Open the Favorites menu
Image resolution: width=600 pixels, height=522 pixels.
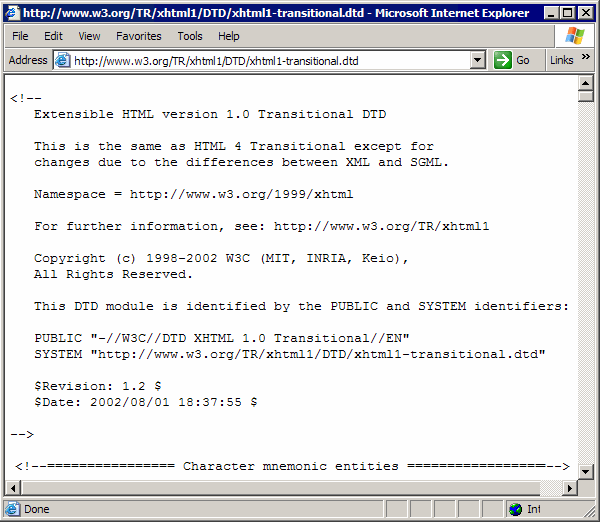click(139, 36)
